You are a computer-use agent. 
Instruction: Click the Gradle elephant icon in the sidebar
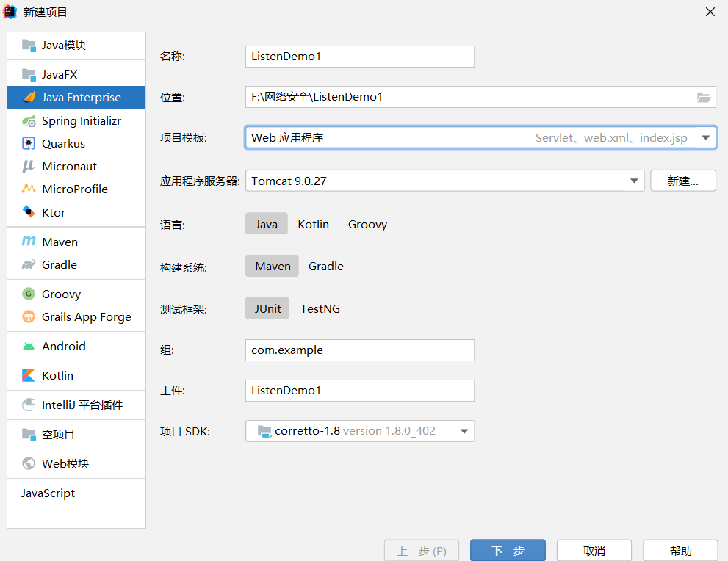(x=29, y=264)
